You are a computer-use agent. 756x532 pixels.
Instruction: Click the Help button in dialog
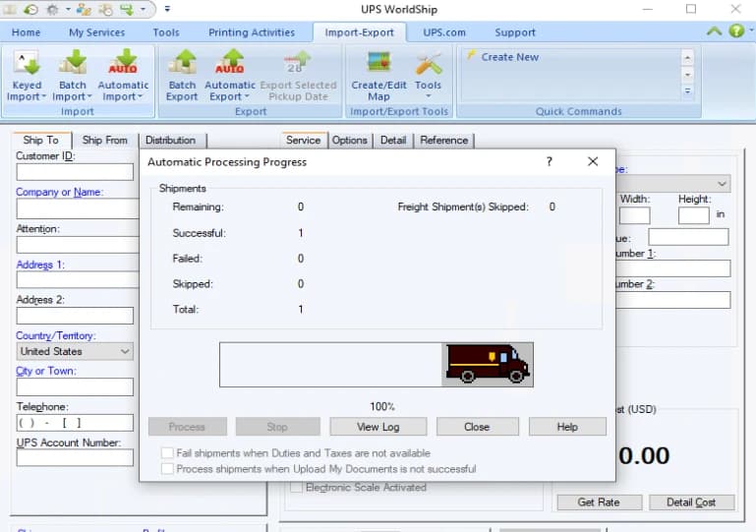click(x=567, y=427)
